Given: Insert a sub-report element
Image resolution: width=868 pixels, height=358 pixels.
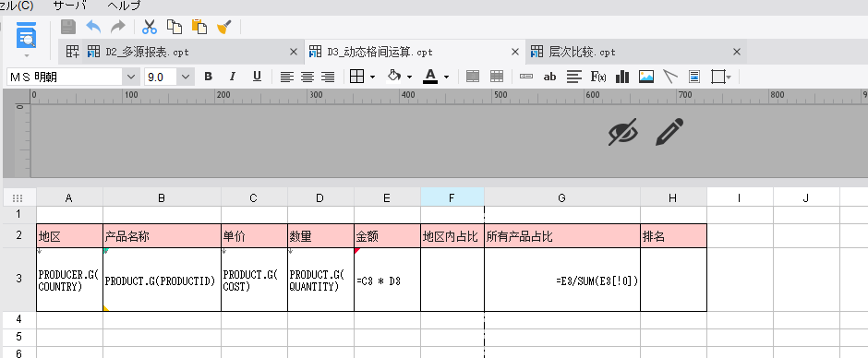Looking at the screenshot, I should pyautogui.click(x=694, y=77).
